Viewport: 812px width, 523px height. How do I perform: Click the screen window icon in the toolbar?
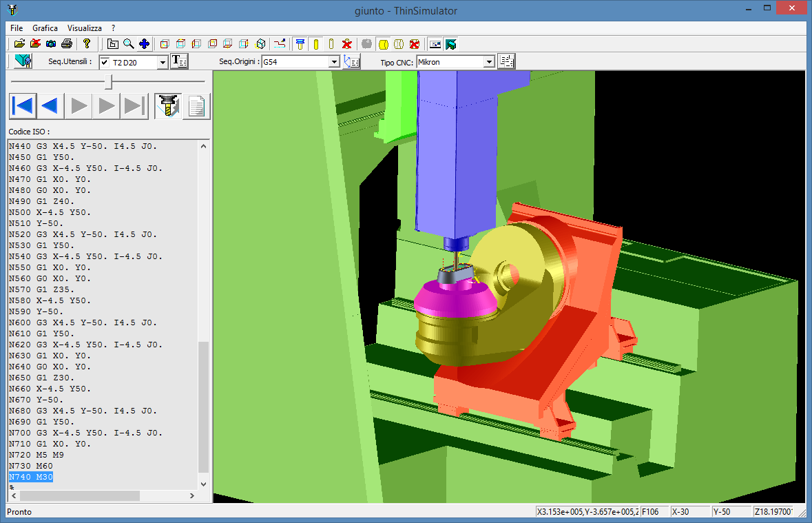click(435, 44)
